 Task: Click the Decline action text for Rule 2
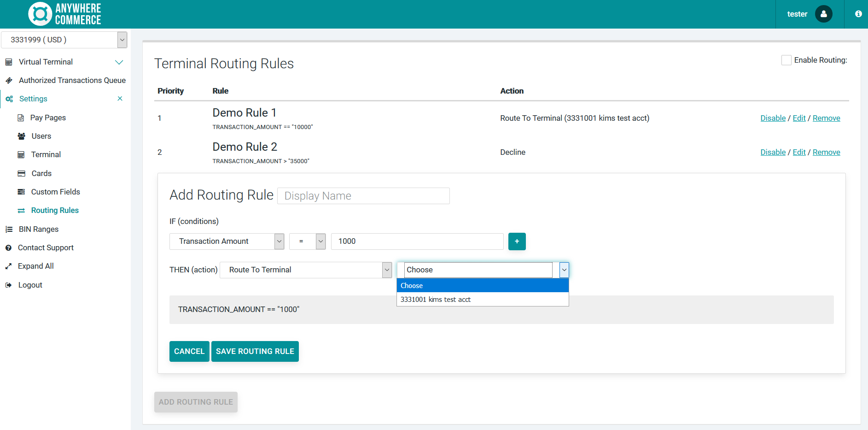[513, 153]
